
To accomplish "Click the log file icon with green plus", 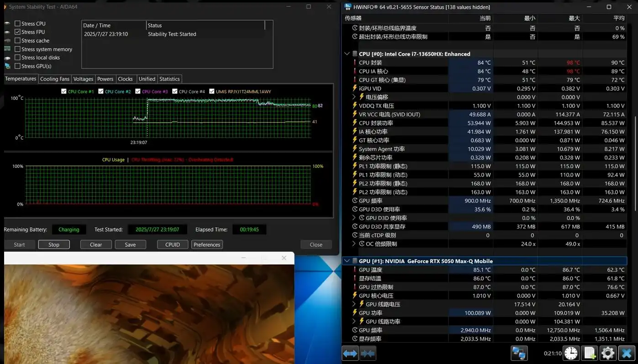I will click(590, 353).
